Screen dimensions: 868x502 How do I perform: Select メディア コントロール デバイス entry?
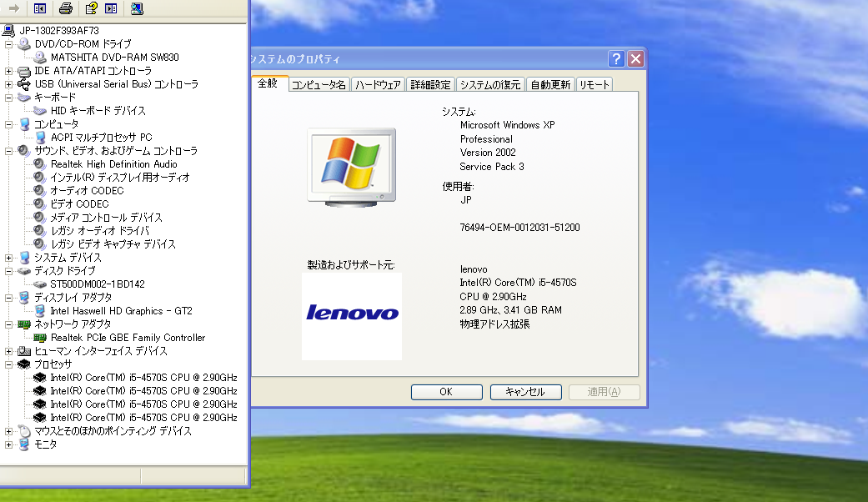(x=106, y=218)
